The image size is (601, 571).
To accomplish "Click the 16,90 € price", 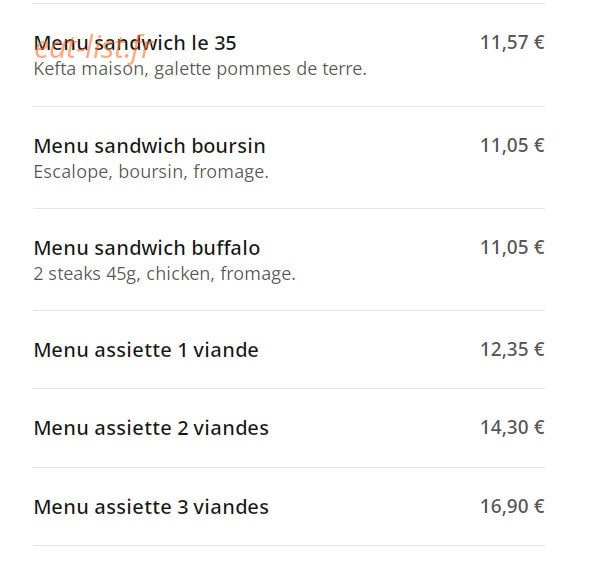I will [x=512, y=506].
